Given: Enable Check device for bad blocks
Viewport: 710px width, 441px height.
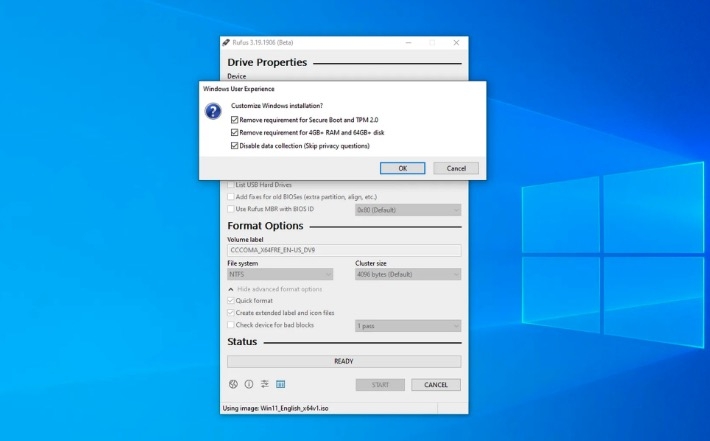Looking at the screenshot, I should pyautogui.click(x=231, y=325).
